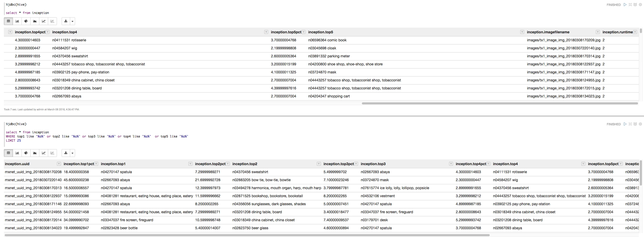Run the second paragraph
644x237 pixels.
tap(625, 124)
